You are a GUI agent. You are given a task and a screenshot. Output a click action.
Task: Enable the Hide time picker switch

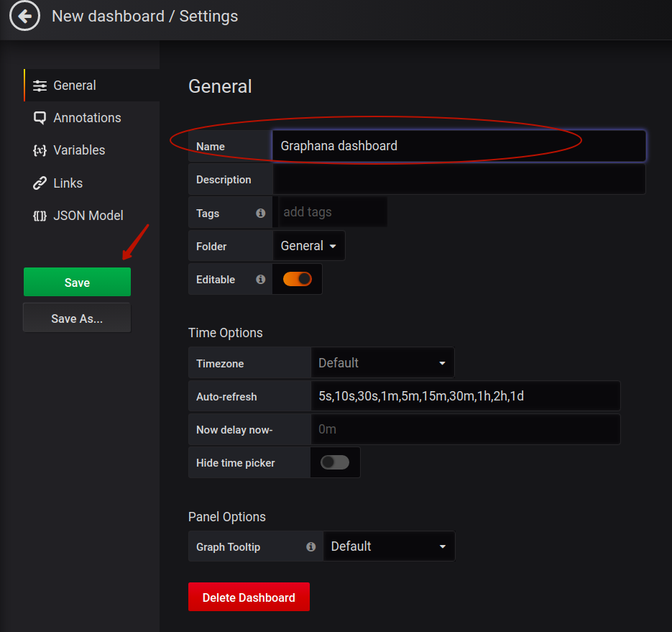(x=335, y=462)
